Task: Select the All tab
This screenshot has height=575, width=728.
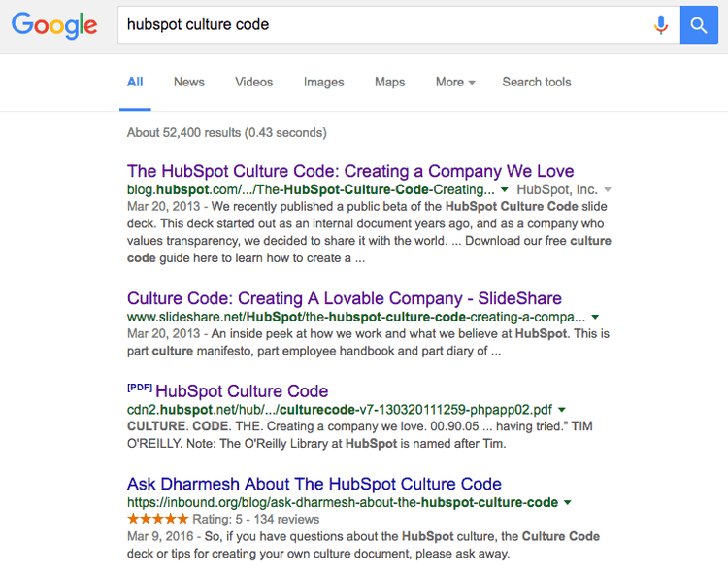Action: point(135,83)
